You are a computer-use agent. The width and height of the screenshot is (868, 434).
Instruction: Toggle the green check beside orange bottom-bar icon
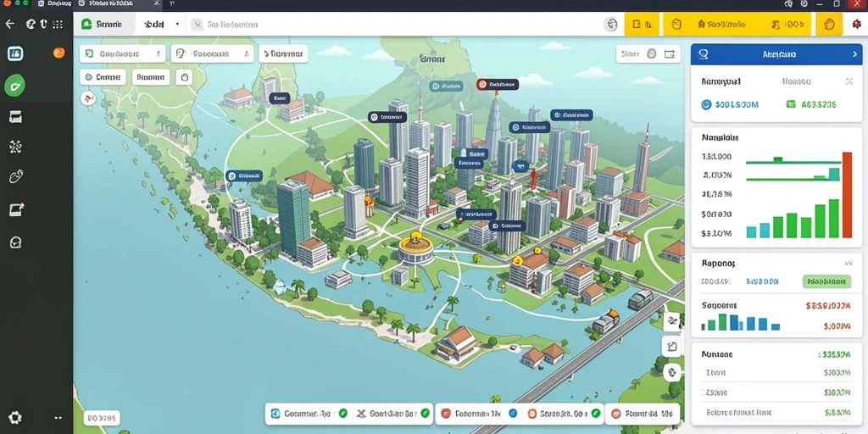click(596, 413)
